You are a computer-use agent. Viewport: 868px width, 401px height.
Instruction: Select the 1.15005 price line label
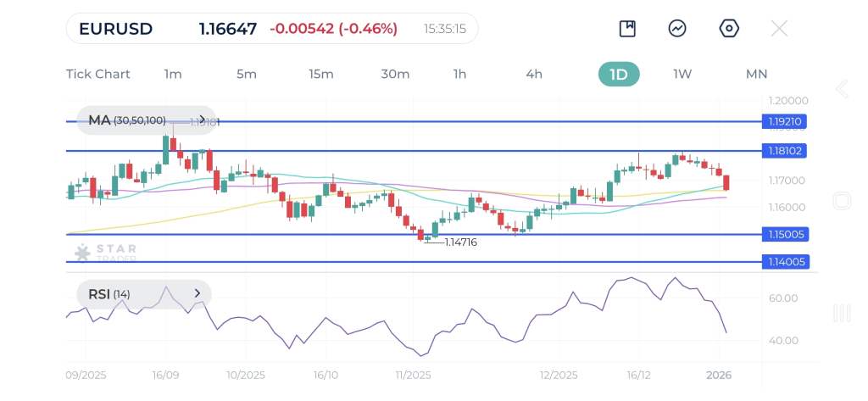(x=784, y=234)
